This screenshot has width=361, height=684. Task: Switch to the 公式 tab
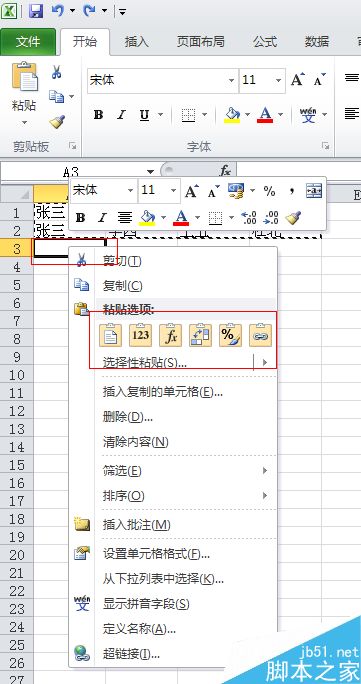[x=265, y=42]
